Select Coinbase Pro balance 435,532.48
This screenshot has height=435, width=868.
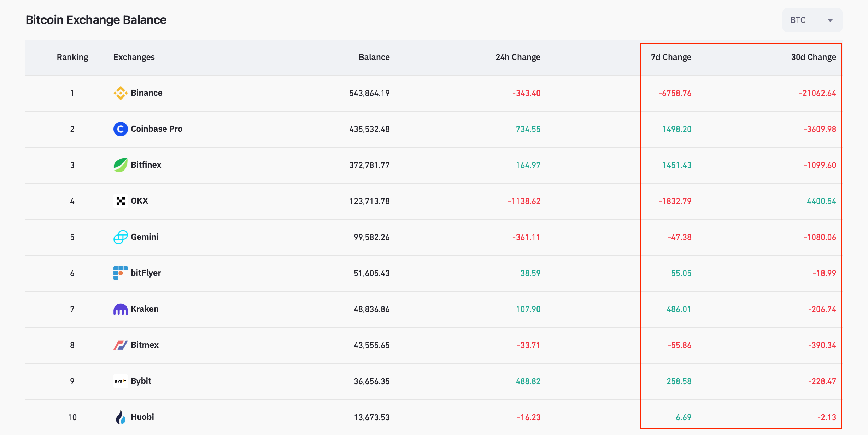(x=369, y=129)
